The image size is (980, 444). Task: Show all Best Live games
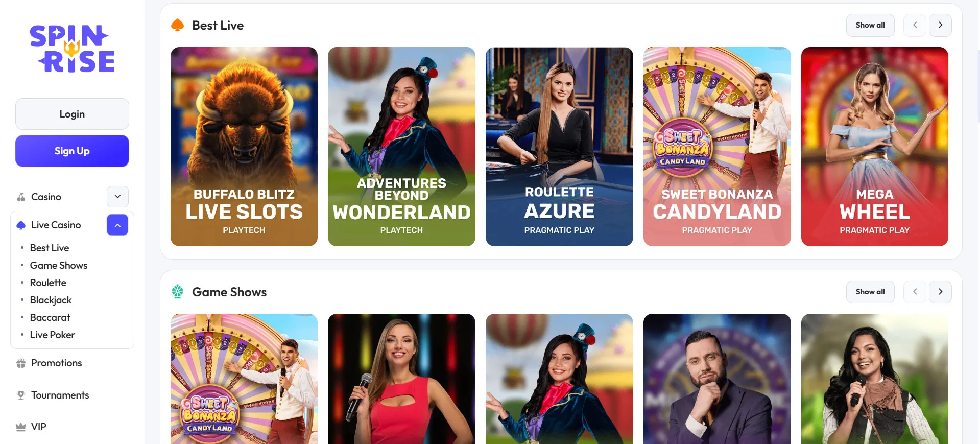coord(870,25)
